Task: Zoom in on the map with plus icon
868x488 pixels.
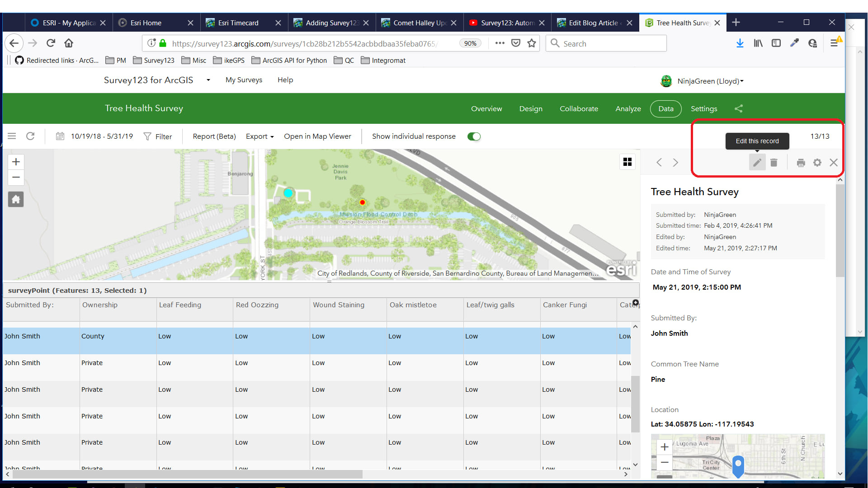Action: (x=16, y=161)
